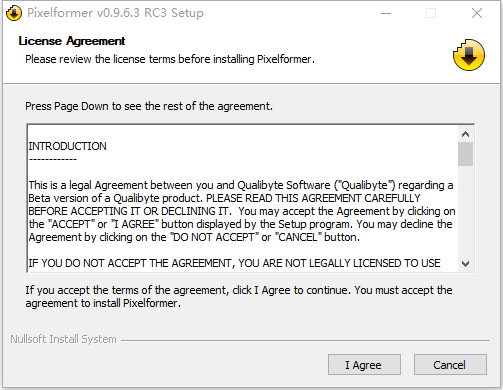503x390 pixels.
Task: Click inside the license agreement text box
Action: [x=243, y=198]
